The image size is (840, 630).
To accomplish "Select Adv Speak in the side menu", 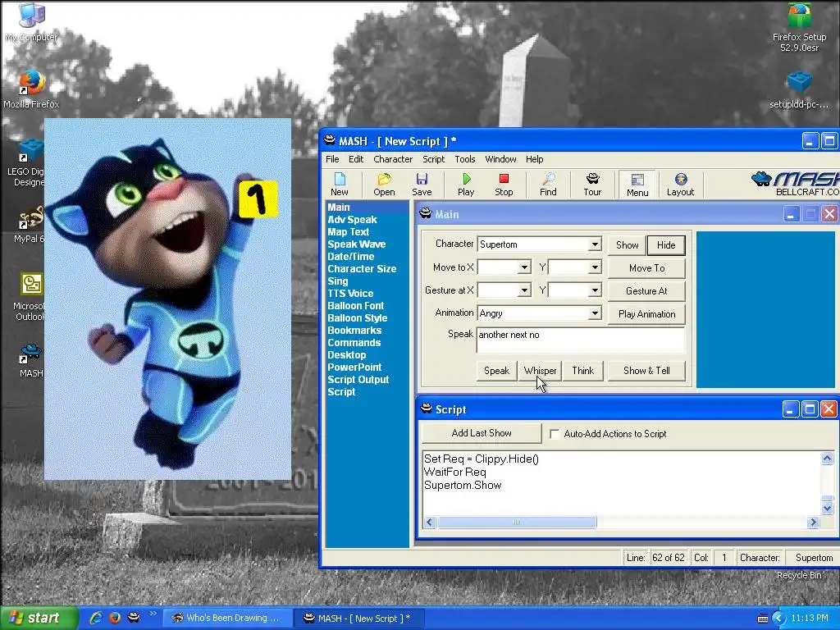I will [352, 220].
